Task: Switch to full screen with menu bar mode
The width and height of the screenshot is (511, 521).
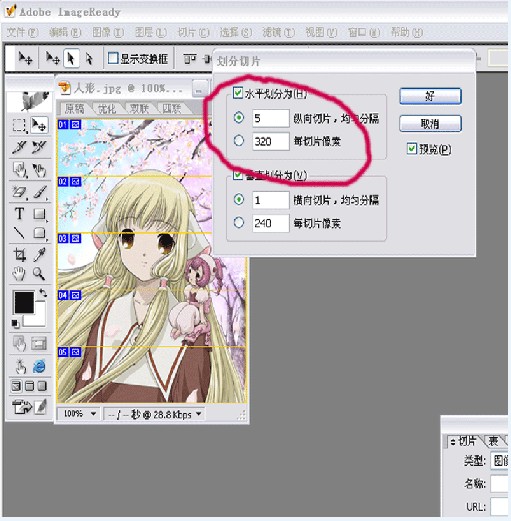Action: pyautogui.click(x=29, y=386)
